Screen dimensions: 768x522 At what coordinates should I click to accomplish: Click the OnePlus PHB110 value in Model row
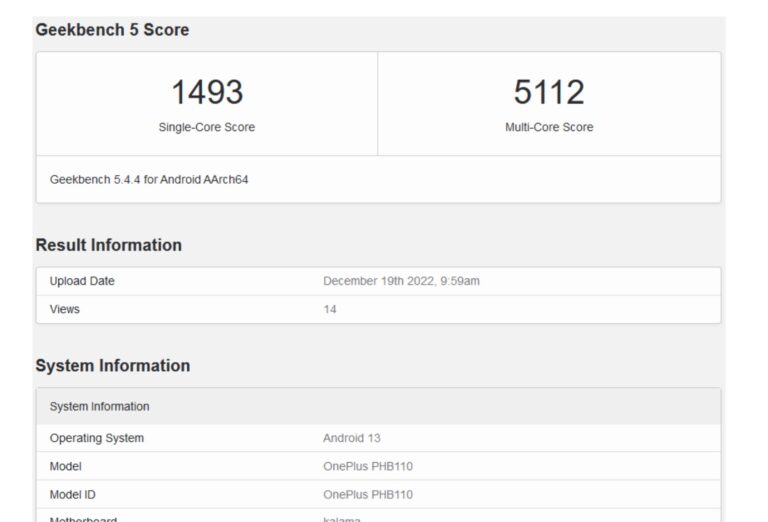(x=368, y=466)
